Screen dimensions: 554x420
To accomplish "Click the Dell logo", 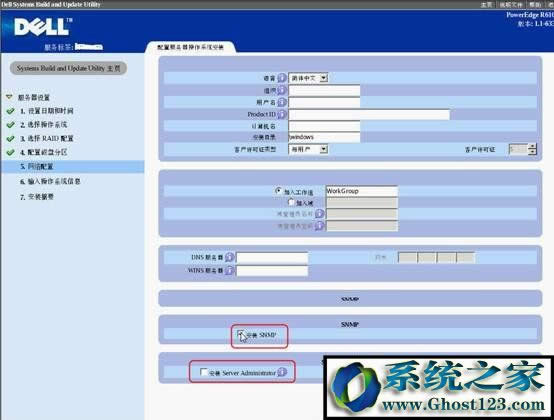I will pyautogui.click(x=43, y=27).
